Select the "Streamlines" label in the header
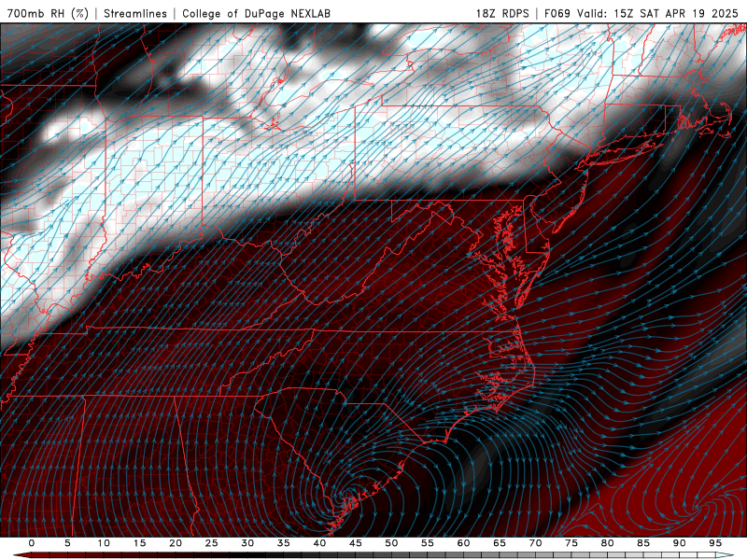This screenshot has width=747, height=560. point(135,13)
